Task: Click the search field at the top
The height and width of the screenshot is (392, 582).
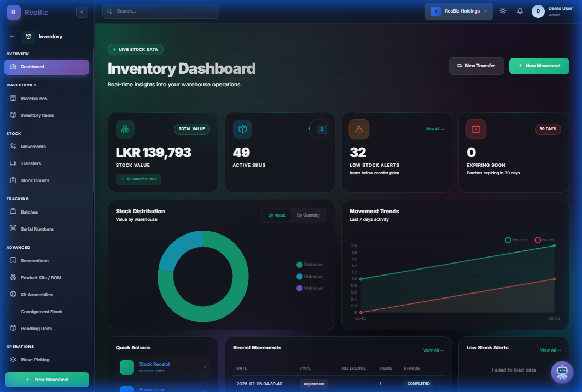Action: (160, 11)
